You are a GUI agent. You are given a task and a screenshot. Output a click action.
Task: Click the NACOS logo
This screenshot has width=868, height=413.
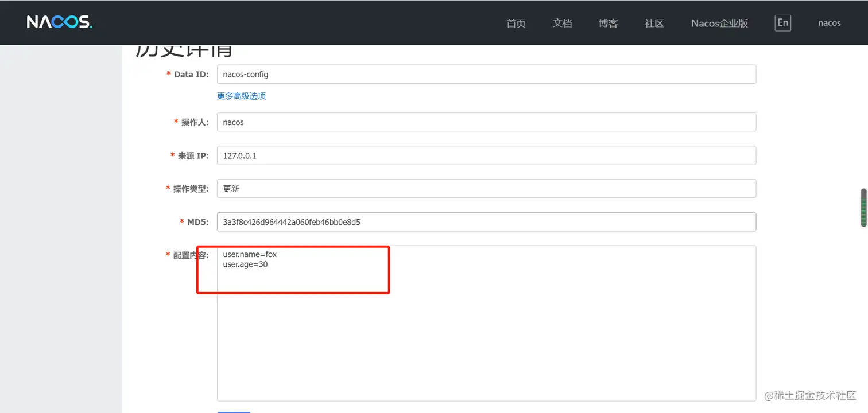pos(59,22)
